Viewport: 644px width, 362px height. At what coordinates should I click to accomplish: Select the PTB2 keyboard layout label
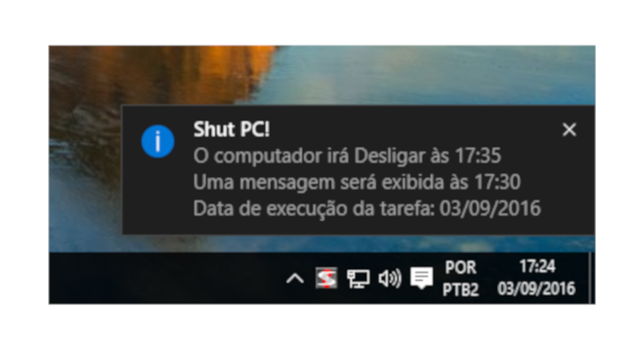461,290
